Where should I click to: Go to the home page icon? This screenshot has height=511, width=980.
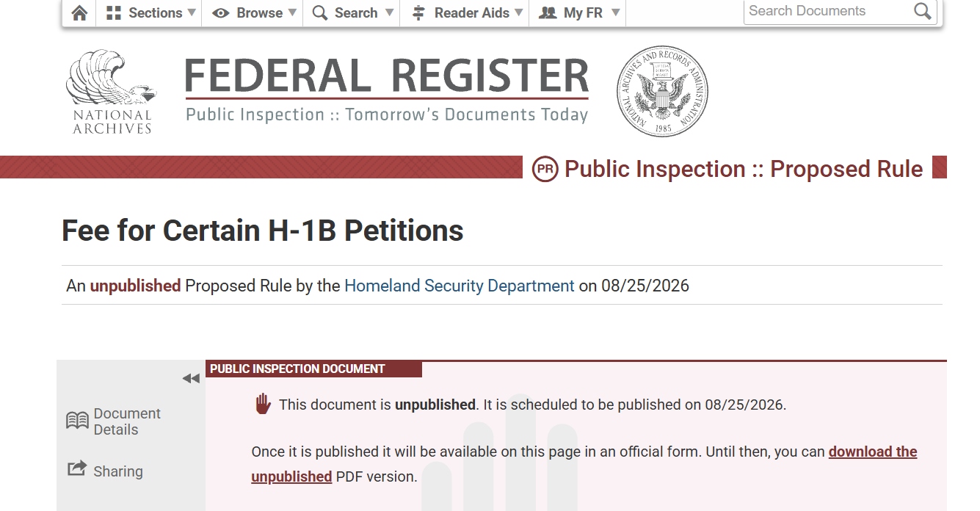79,12
